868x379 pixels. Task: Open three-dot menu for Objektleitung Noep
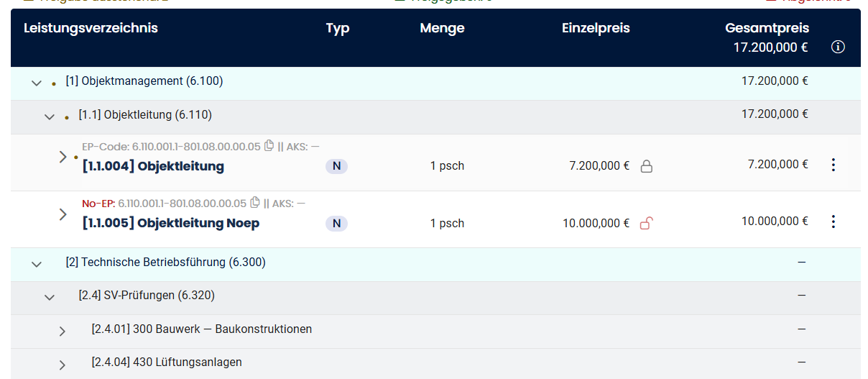[x=833, y=222]
